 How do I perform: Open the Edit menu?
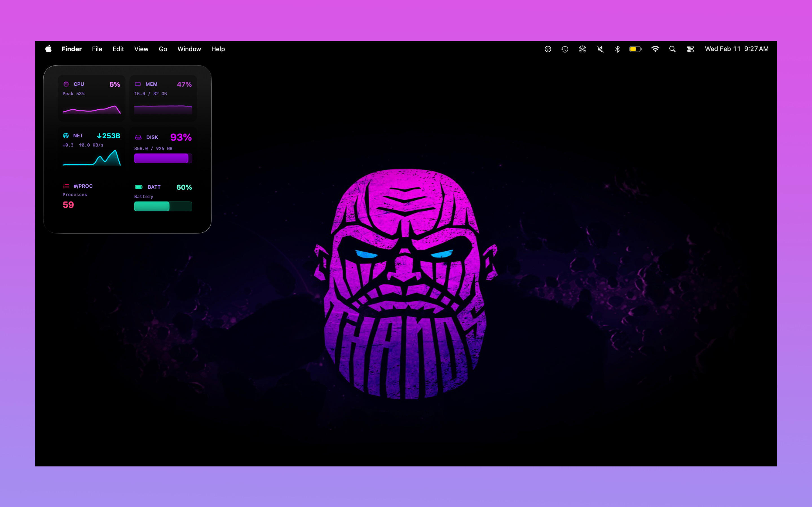point(118,49)
